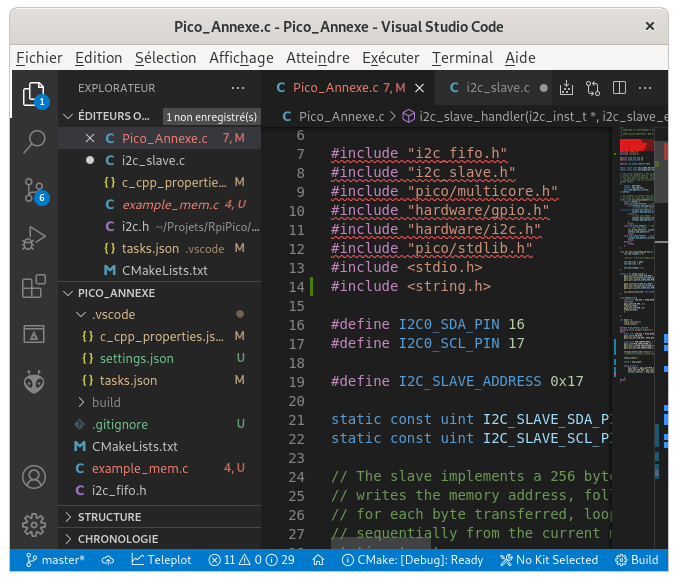Close Pico_Annexe.c in open editors list
Screen dimensions: 678x581
point(90,138)
